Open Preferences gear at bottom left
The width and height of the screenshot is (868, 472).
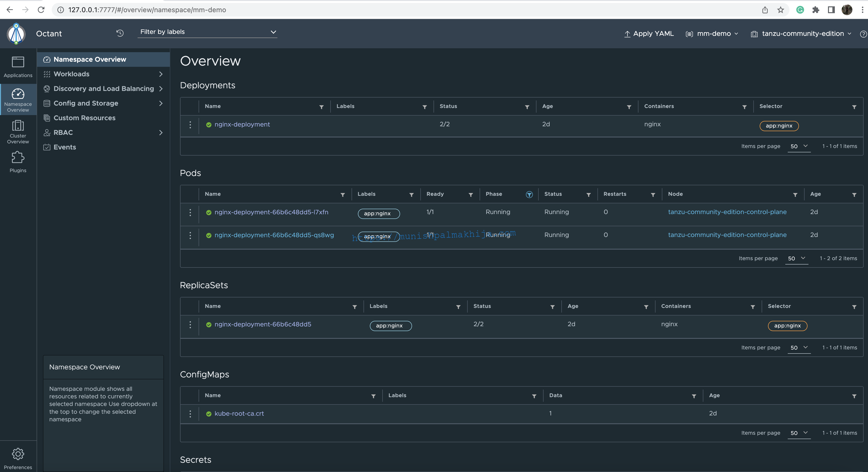point(18,459)
